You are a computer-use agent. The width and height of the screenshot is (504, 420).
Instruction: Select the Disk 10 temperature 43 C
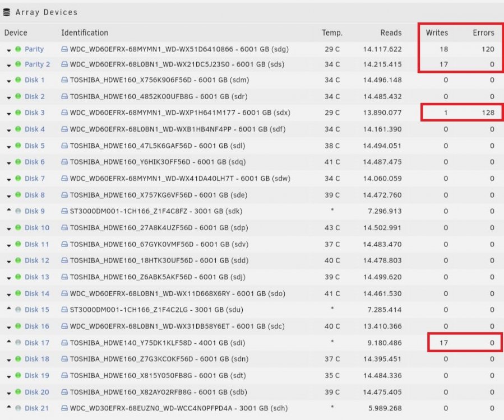[332, 228]
